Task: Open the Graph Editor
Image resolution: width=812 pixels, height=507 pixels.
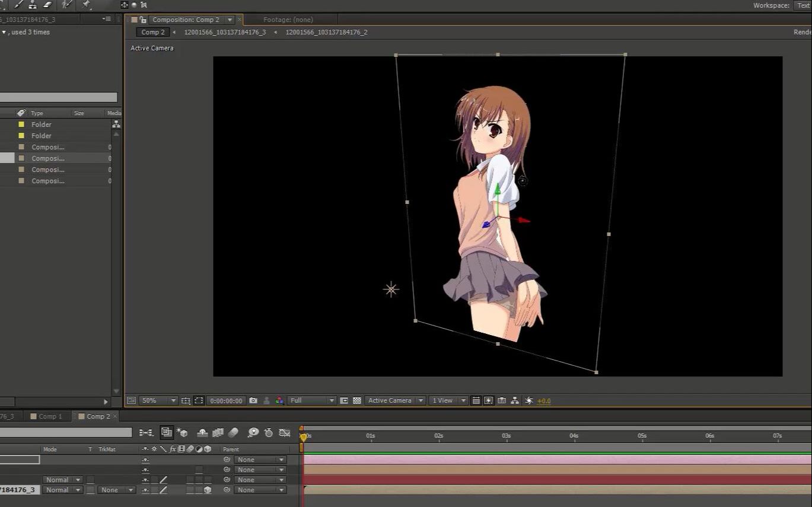Action: 285,433
